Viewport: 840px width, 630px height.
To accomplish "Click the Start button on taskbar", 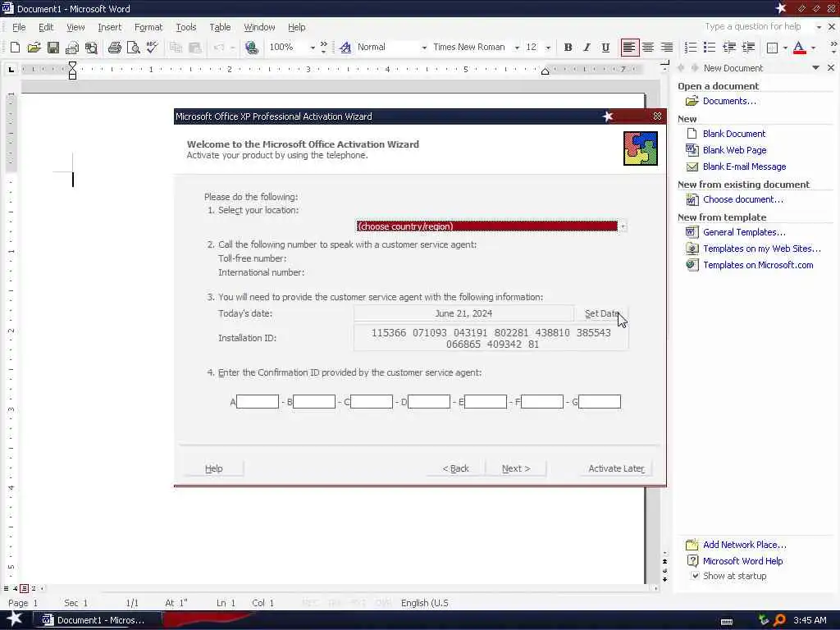I will pyautogui.click(x=15, y=620).
